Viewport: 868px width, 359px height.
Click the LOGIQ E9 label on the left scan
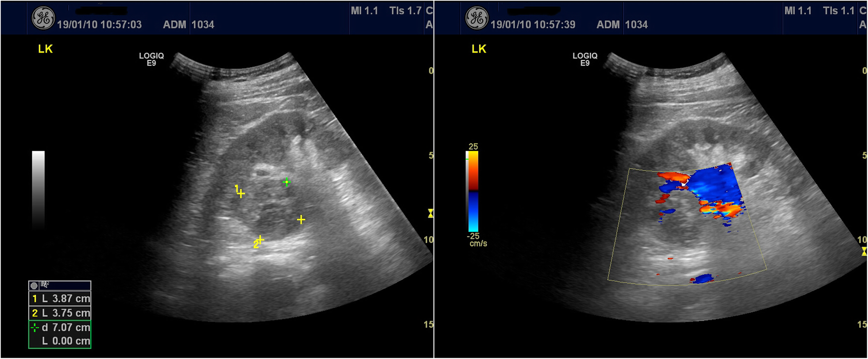[151, 59]
